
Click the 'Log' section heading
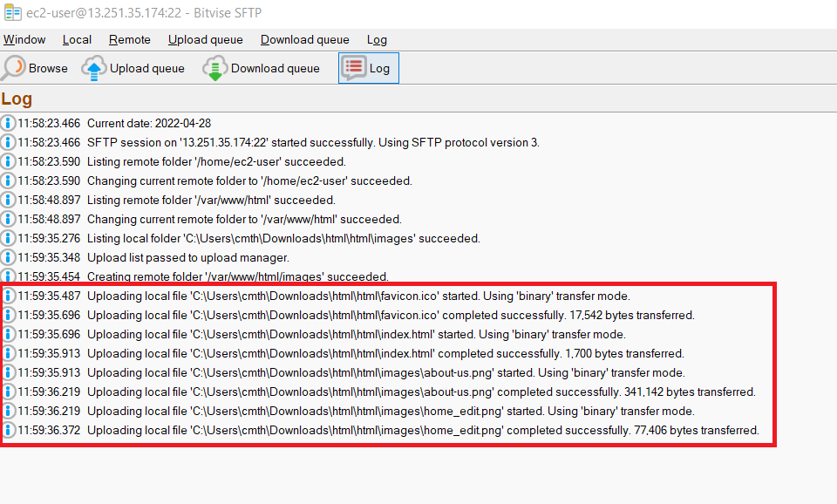click(17, 99)
